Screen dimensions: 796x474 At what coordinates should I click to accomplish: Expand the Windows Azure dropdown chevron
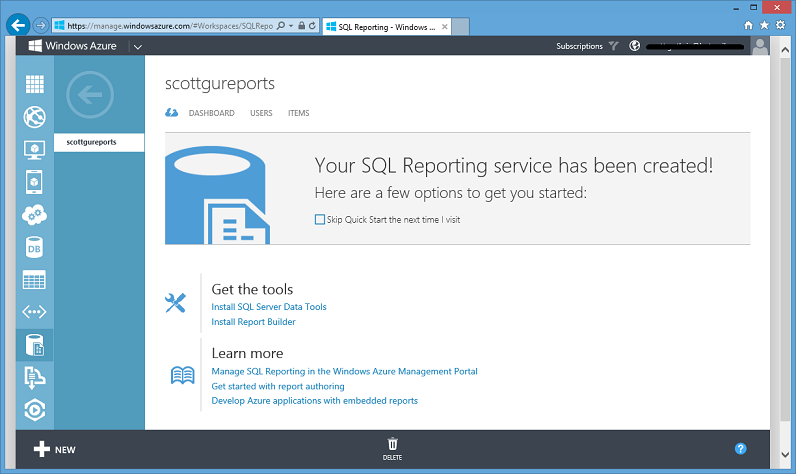pyautogui.click(x=138, y=47)
